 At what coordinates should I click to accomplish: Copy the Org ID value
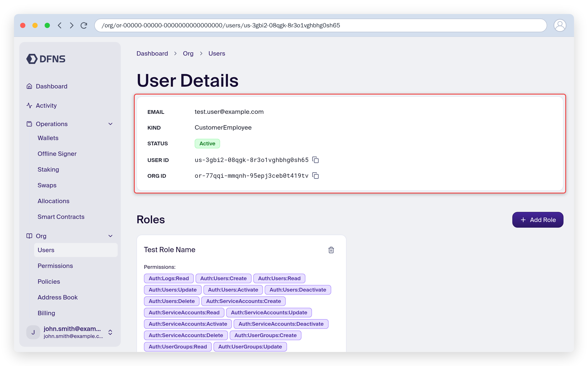pyautogui.click(x=315, y=176)
